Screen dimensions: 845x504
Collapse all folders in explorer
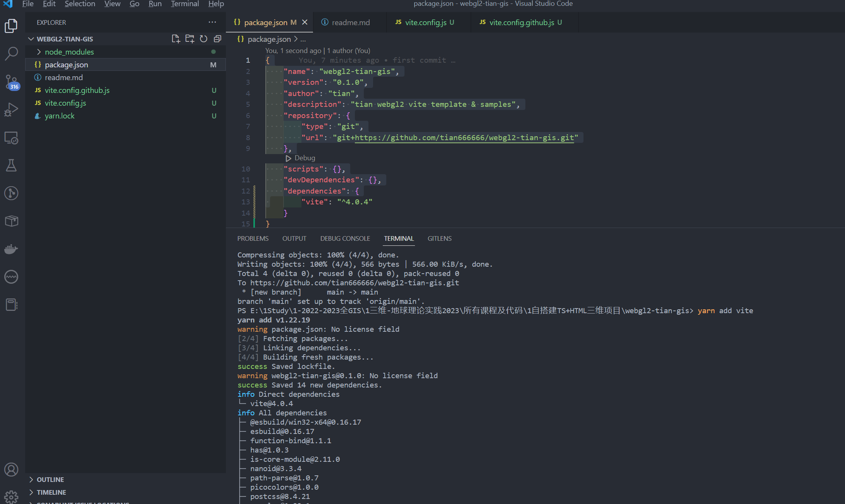pyautogui.click(x=217, y=39)
